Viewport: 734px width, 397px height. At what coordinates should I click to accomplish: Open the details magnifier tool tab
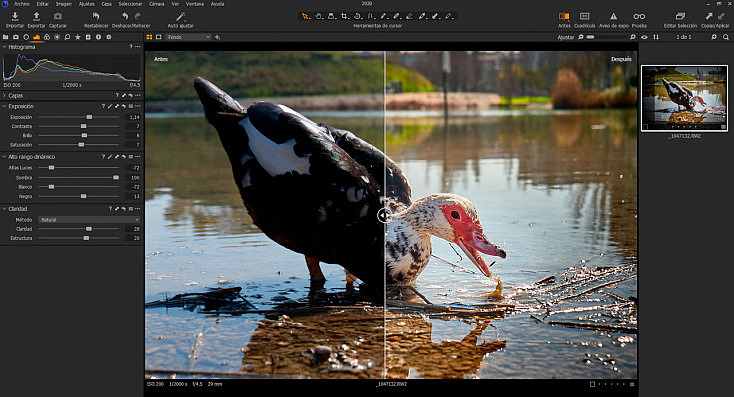pos(67,37)
